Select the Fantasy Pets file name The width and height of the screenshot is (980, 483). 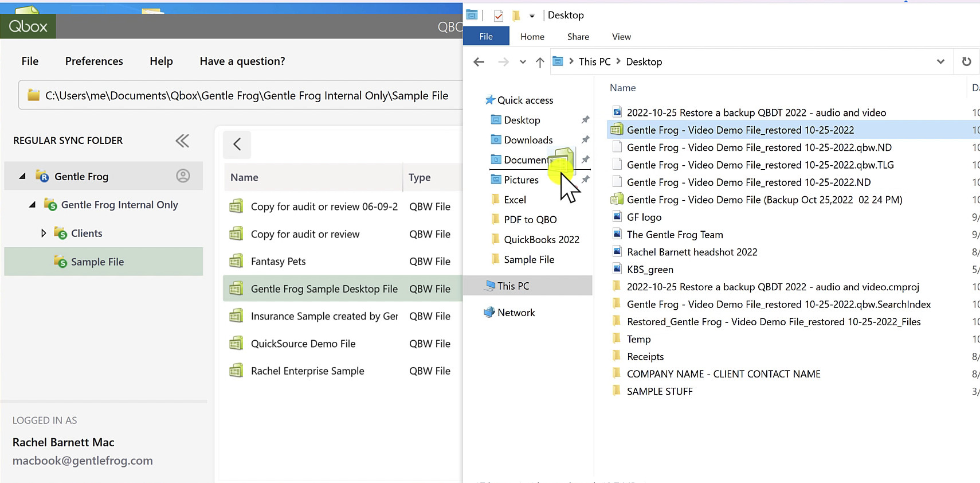tap(279, 262)
